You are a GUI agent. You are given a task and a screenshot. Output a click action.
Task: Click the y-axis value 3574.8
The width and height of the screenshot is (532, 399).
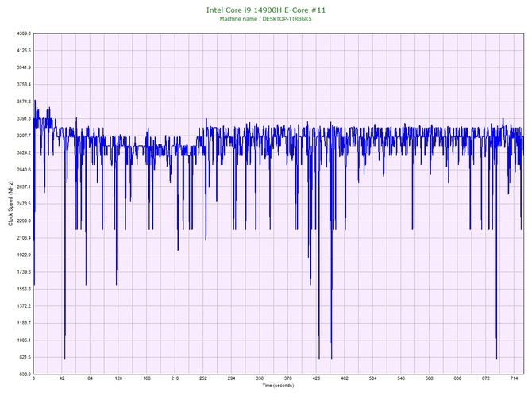tap(24, 102)
